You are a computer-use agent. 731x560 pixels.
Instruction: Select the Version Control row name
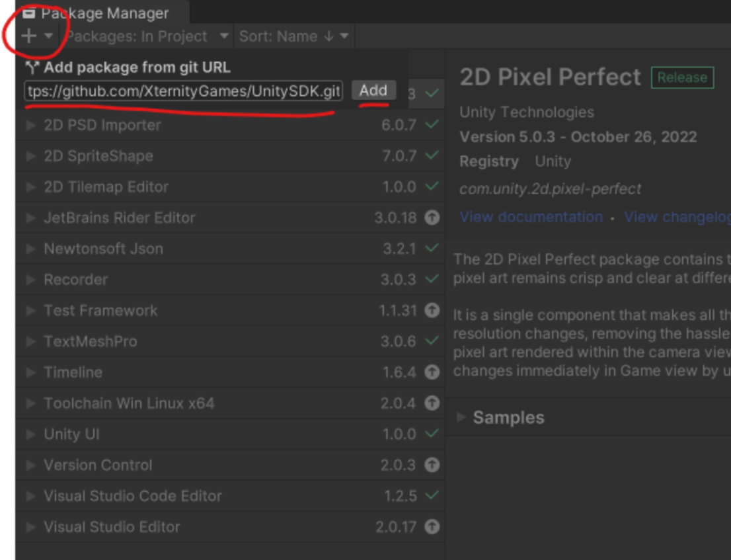[x=98, y=465]
